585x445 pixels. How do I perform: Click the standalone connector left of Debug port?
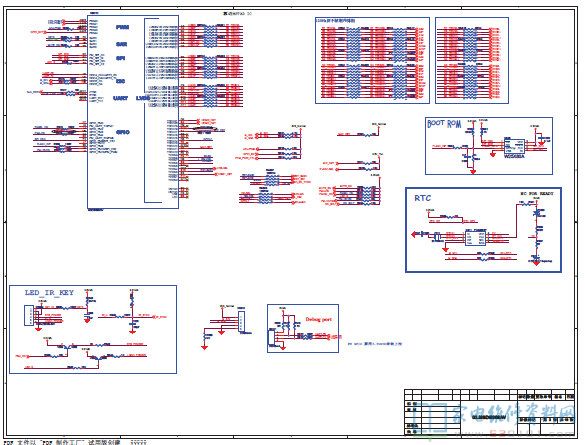tap(241, 322)
